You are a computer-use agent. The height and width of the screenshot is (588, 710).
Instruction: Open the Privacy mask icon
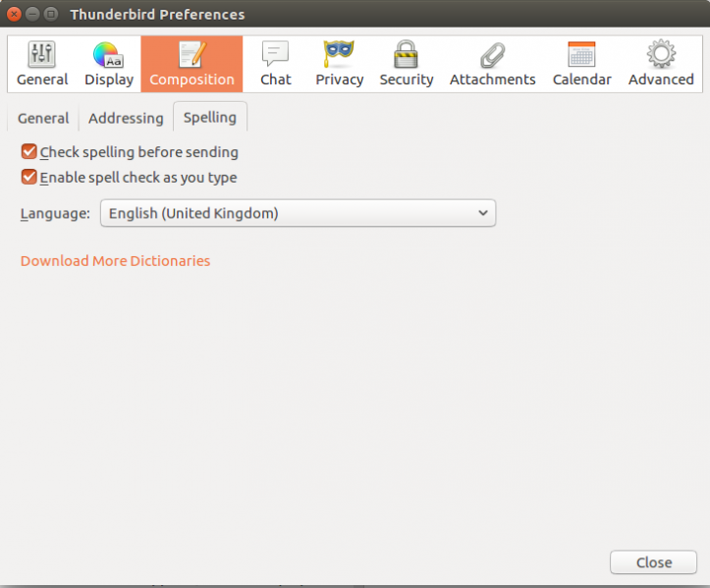(x=339, y=64)
